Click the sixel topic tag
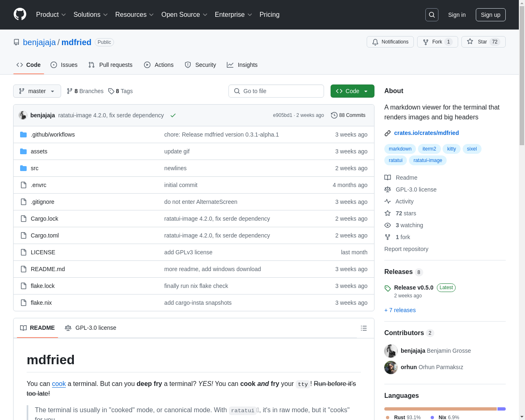The width and height of the screenshot is (525, 420). [472, 149]
